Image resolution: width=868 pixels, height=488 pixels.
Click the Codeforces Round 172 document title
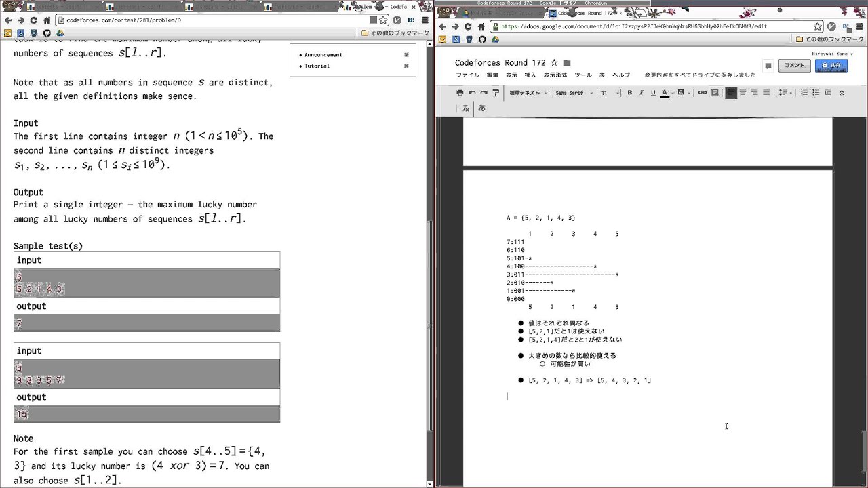pyautogui.click(x=500, y=63)
